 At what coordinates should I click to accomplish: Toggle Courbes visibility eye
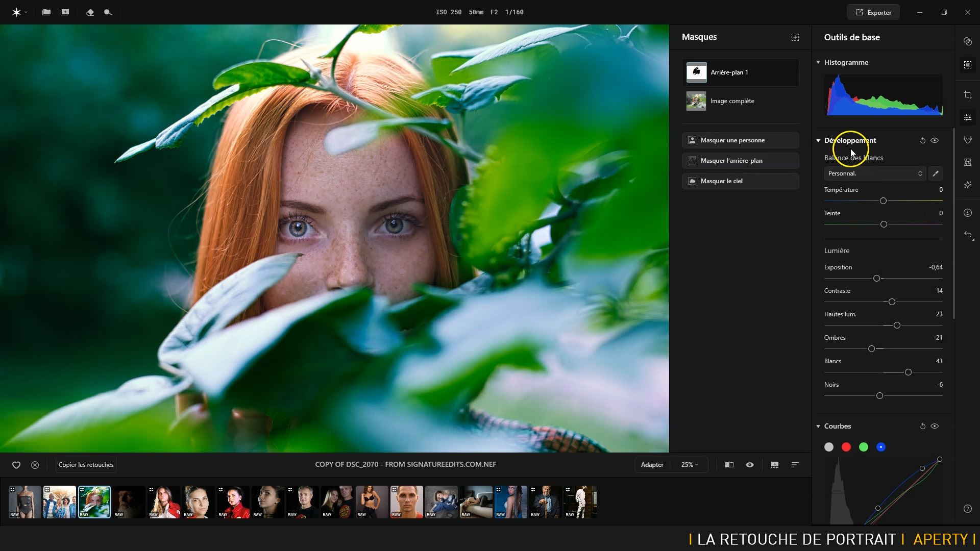935,426
